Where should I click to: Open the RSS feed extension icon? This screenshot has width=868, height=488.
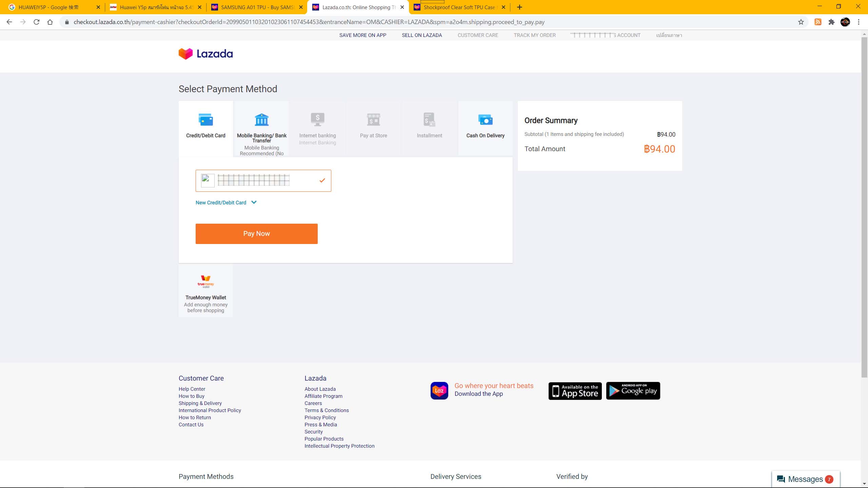pos(818,22)
